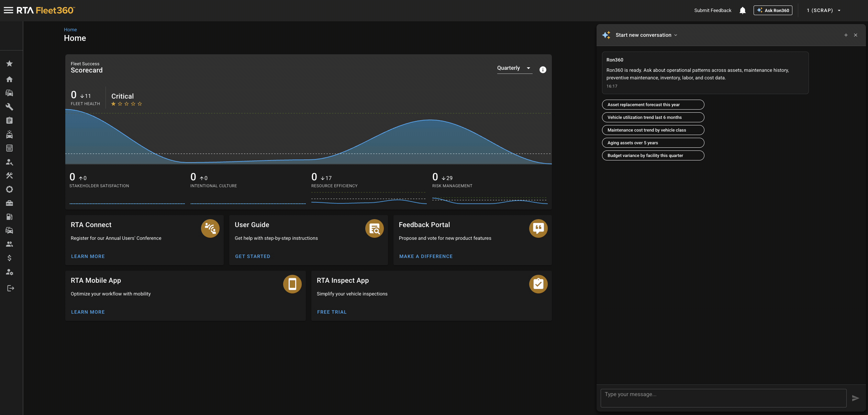Select Asset replacement forecast this year suggestion
Viewport: 868px width, 415px height.
click(653, 105)
